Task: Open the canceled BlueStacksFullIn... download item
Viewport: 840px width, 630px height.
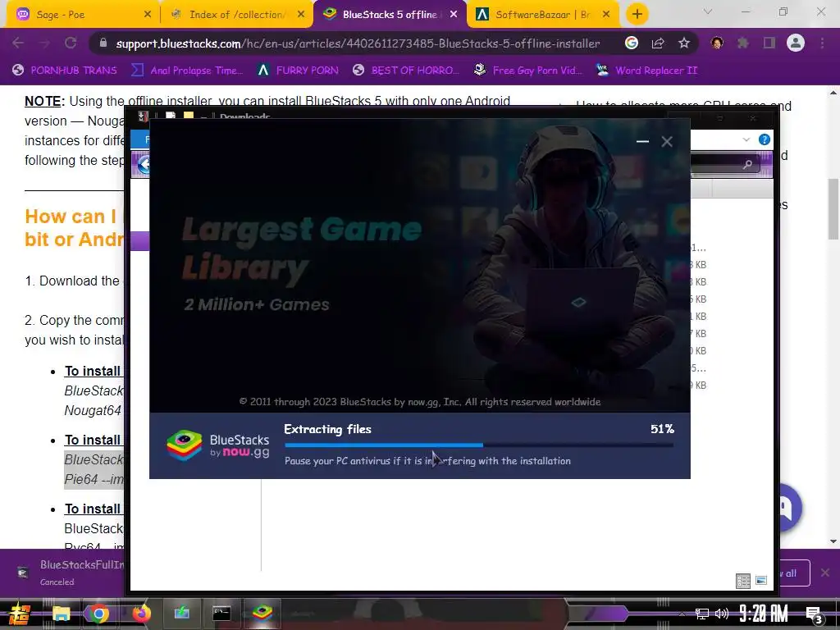Action: click(70, 573)
